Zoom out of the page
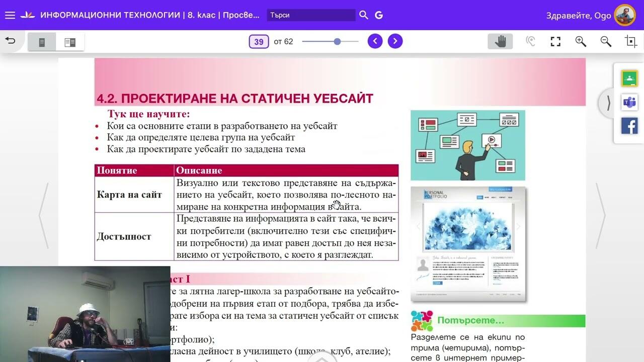Viewport: 644px width, 362px height. coord(606,42)
